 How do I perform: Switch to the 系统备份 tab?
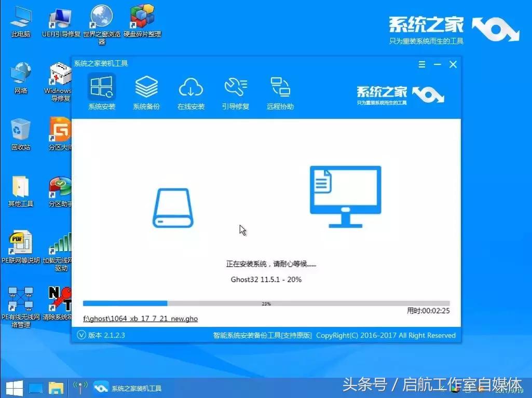146,92
